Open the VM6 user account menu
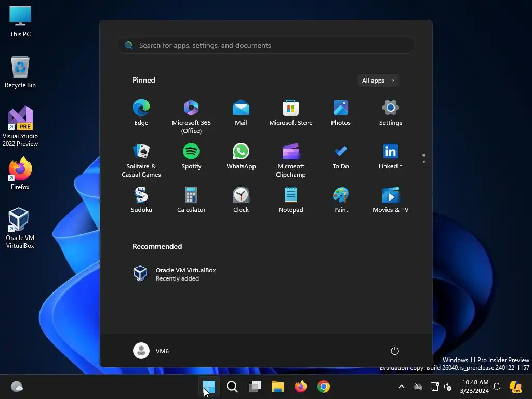The width and height of the screenshot is (532, 399). point(151,351)
